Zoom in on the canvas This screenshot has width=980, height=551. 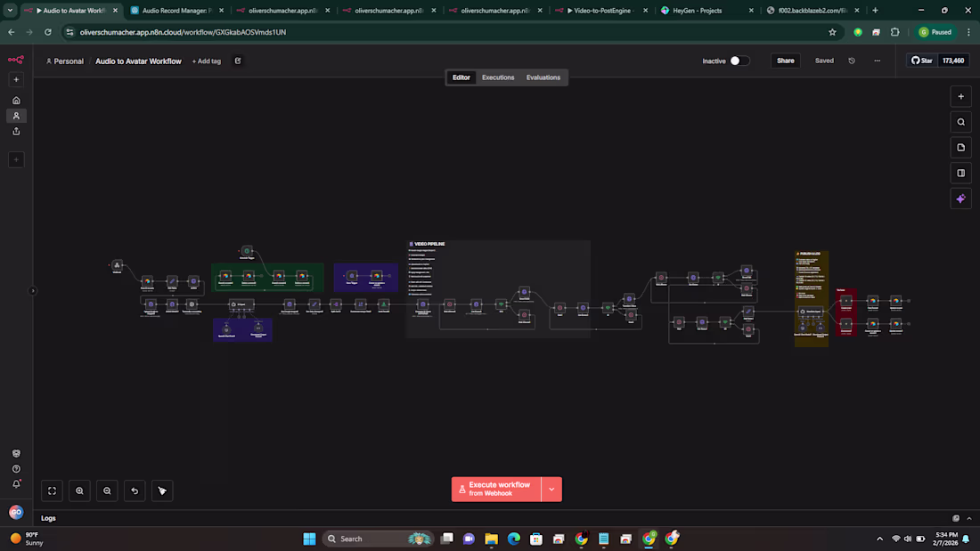point(79,490)
